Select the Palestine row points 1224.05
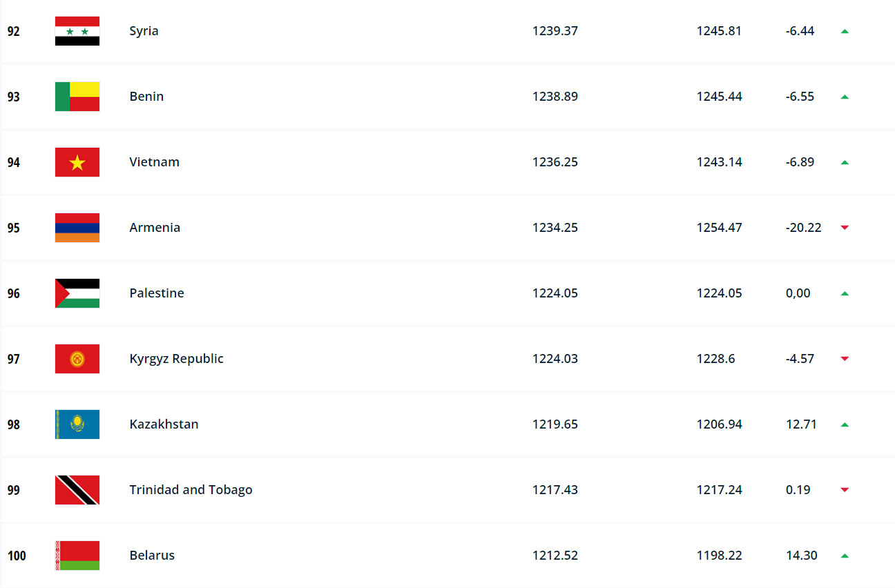The image size is (895, 588). click(555, 293)
